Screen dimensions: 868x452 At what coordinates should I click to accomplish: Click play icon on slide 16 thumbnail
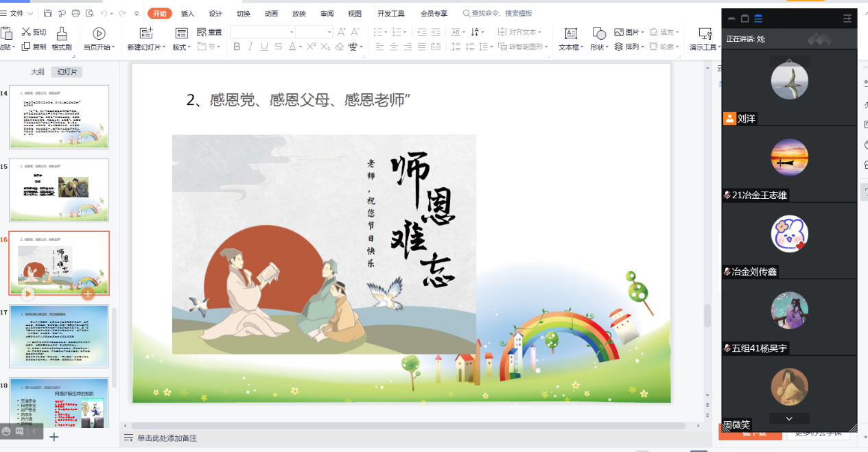click(x=27, y=294)
